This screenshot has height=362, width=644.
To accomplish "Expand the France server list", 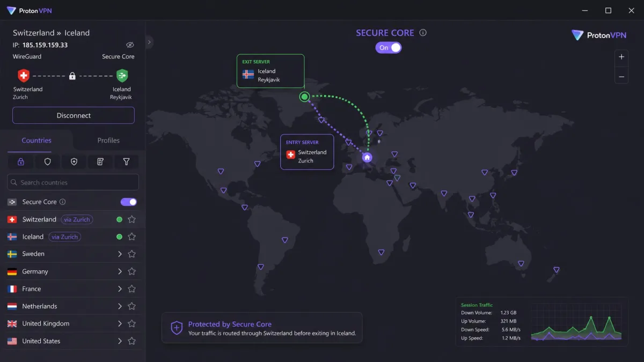I will click(x=120, y=289).
